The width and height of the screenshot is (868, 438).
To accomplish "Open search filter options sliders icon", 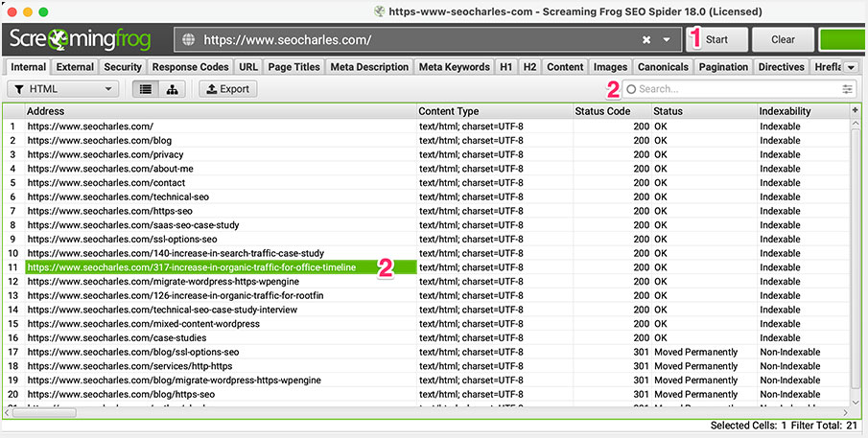I will coord(847,89).
